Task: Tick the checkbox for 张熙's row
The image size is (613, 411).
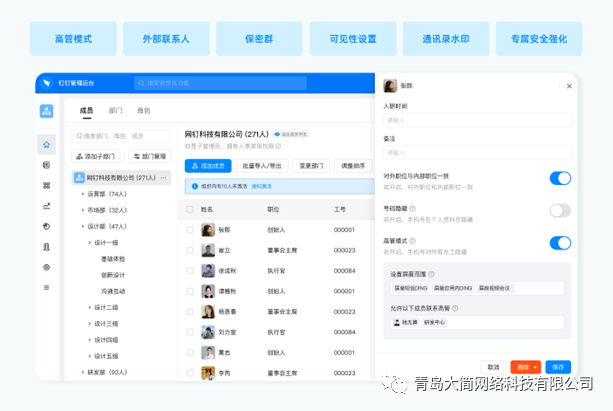Action: click(190, 230)
